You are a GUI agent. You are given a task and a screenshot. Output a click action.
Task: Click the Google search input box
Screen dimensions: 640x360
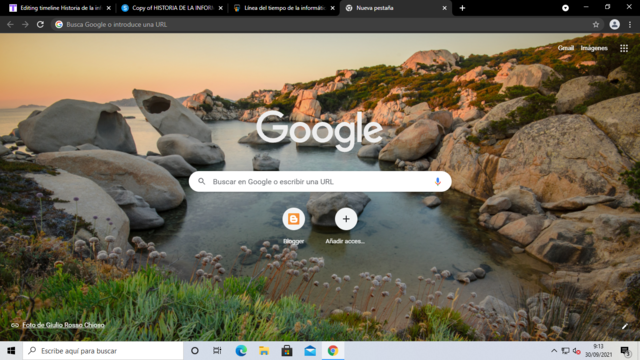tap(320, 182)
